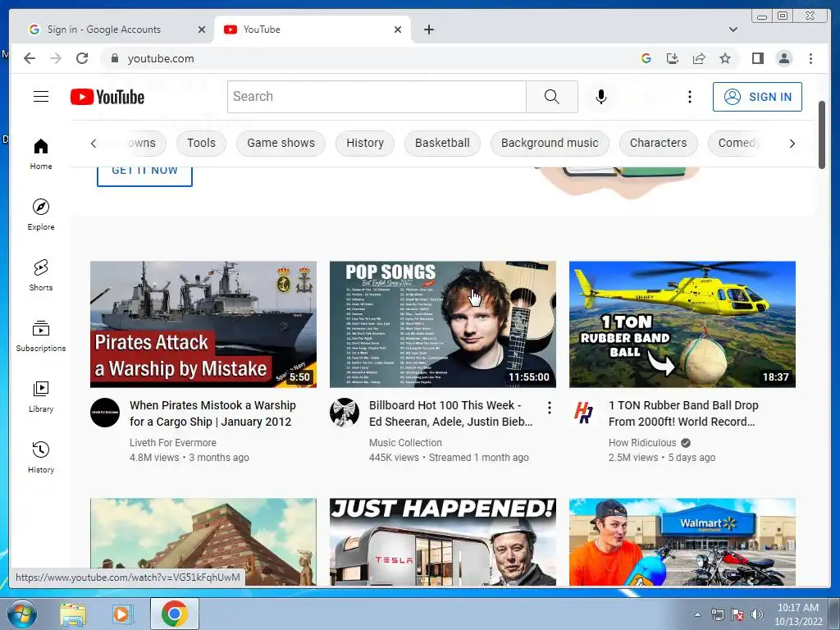Open Billboard Hot 100 This Week title
This screenshot has height=630, width=840.
[451, 413]
